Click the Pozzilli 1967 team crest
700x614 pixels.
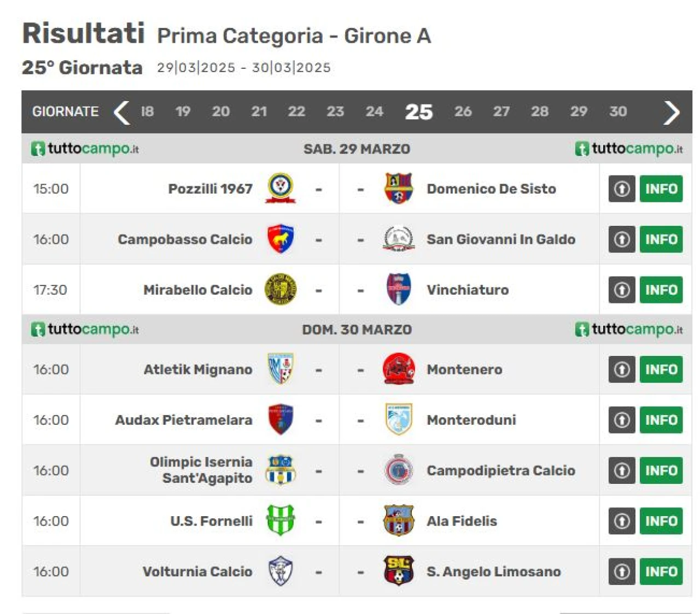click(281, 189)
